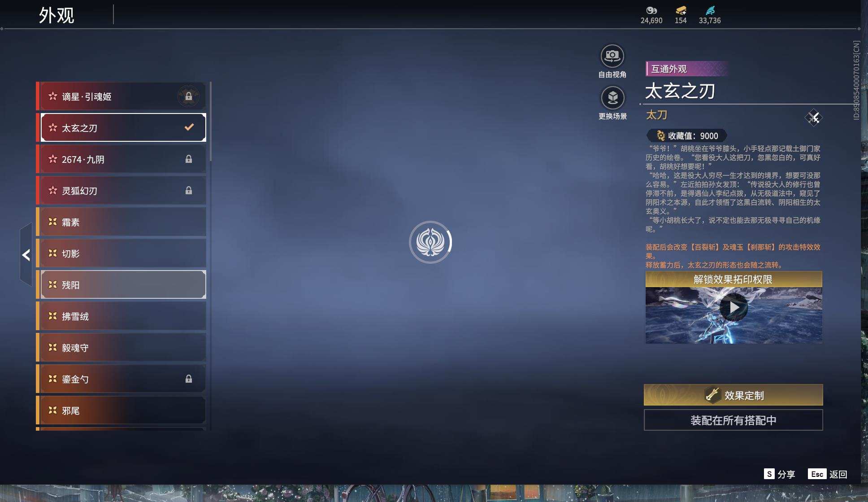
Task: Select the 2674·九阴 skin entry
Action: (121, 159)
